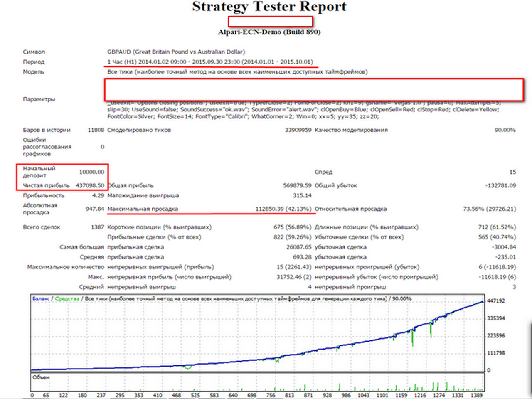Click the consecutive wins value "15 (2261.43)"
The width and height of the screenshot is (532, 399).
pyautogui.click(x=294, y=267)
